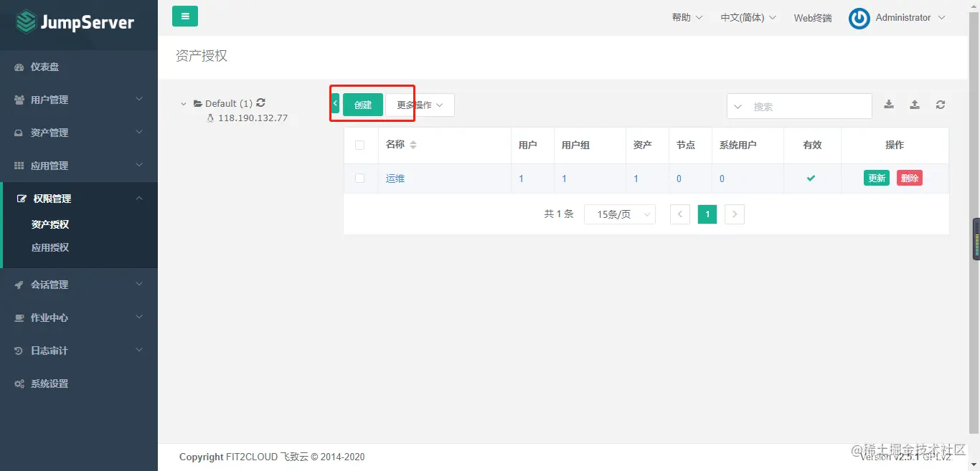Refresh the Default node tree icon

261,103
